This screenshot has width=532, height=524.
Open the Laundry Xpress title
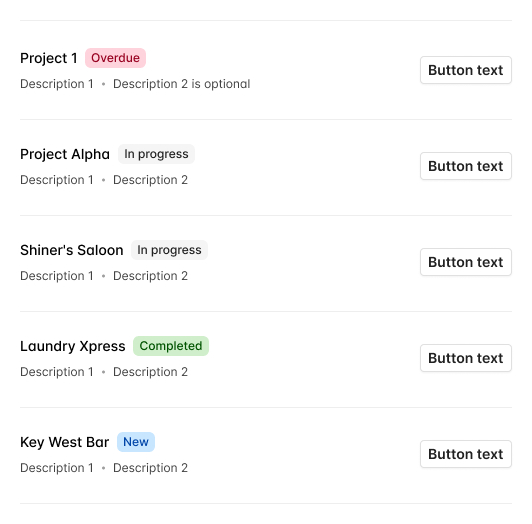tap(73, 347)
